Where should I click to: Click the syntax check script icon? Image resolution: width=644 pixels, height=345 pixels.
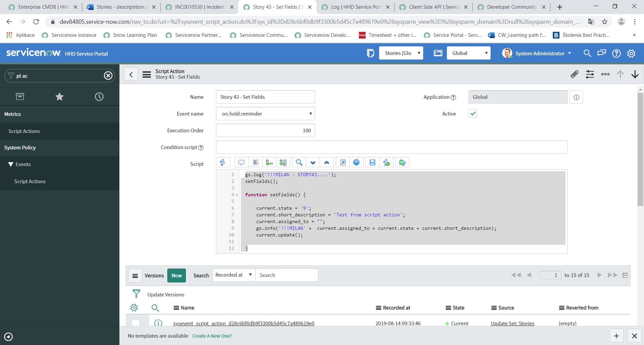[x=386, y=162]
